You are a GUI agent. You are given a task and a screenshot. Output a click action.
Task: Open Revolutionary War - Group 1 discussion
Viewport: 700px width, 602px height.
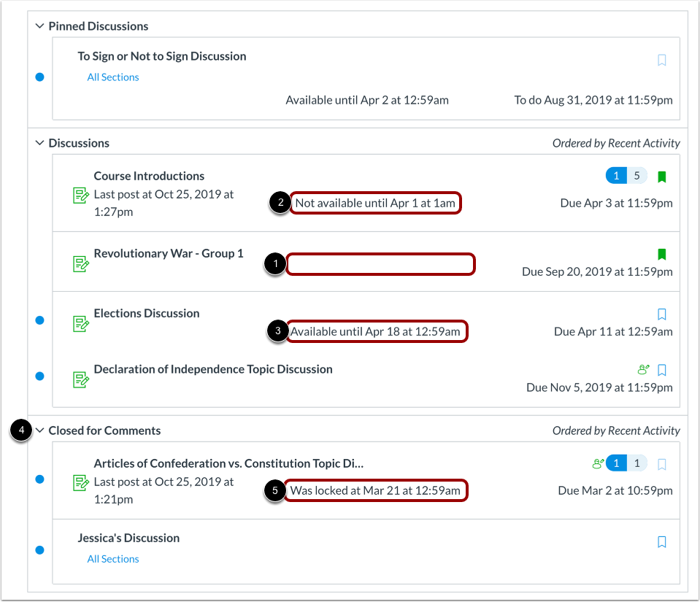tap(169, 253)
